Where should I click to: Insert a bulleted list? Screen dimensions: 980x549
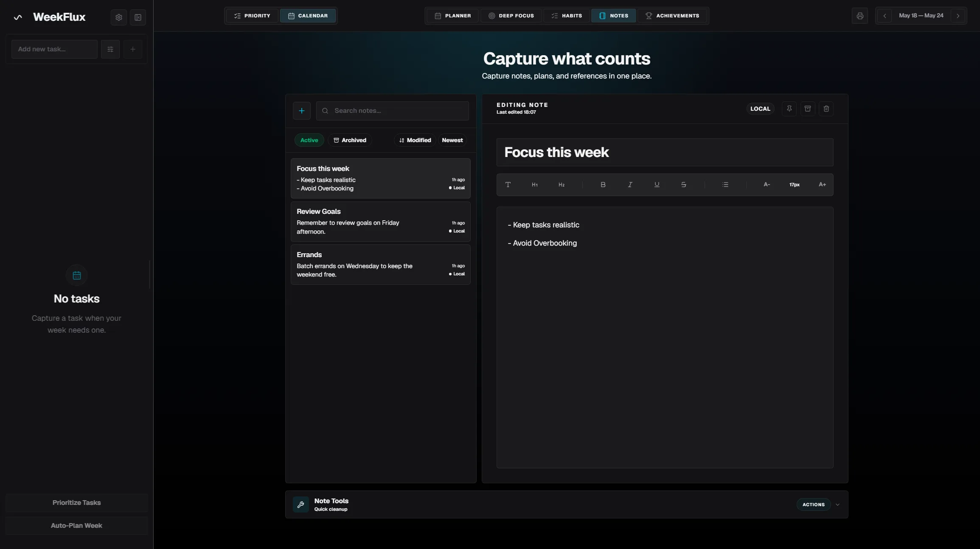[725, 185]
